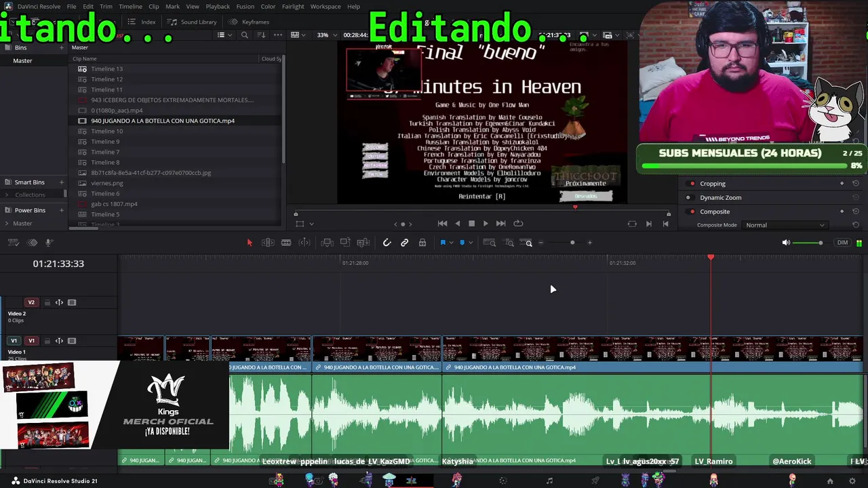The width and height of the screenshot is (868, 488).
Task: Expand Collections under Smart Bins
Action: pos(7,195)
